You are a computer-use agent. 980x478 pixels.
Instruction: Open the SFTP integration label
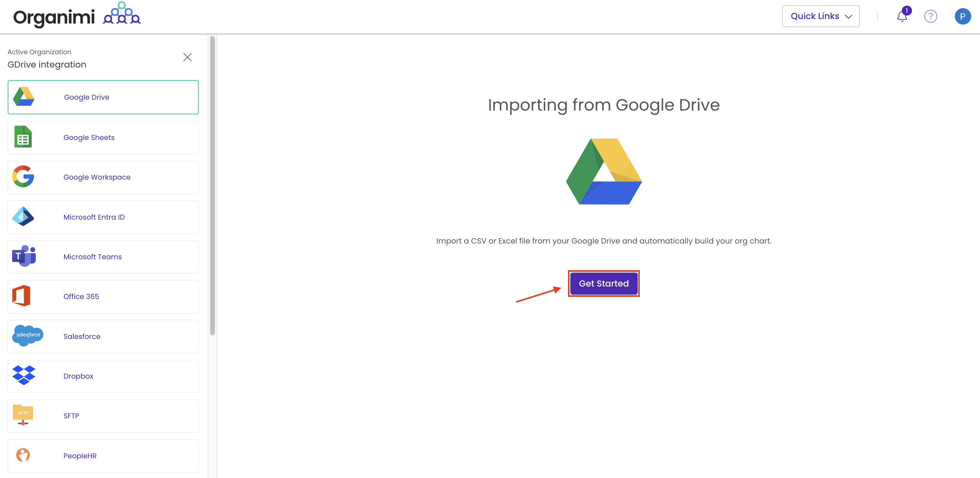pos(71,416)
